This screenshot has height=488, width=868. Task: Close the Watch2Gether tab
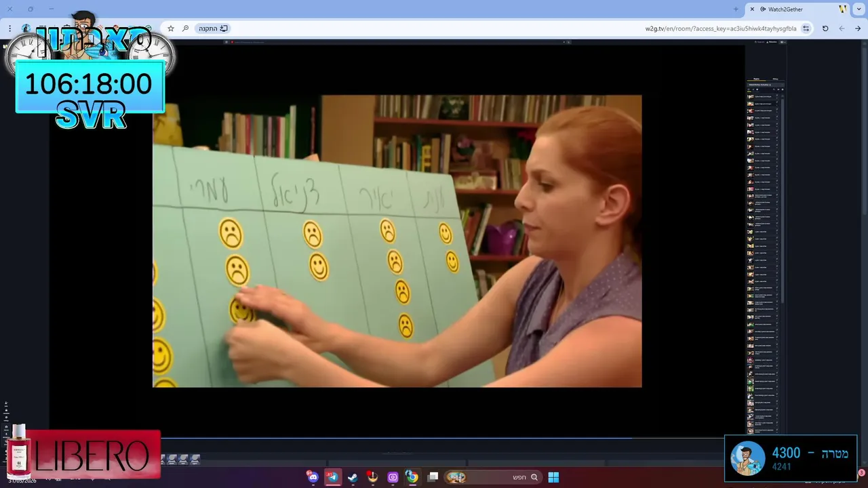[752, 9]
